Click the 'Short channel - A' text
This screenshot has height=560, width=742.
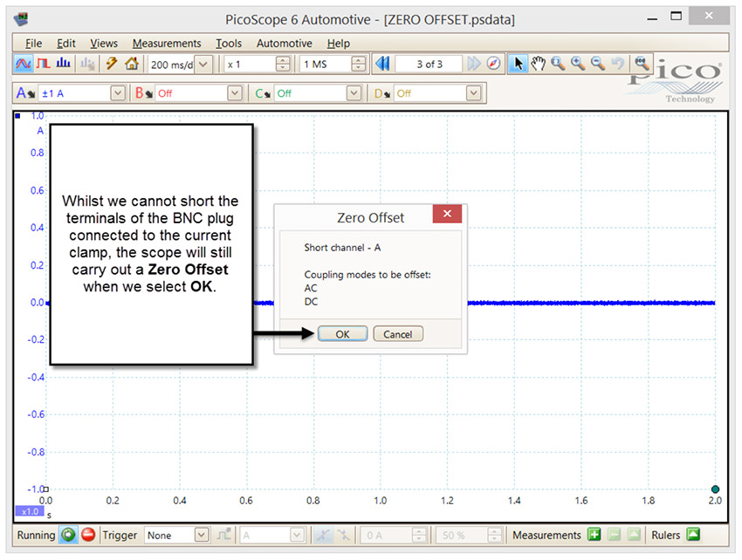(x=342, y=248)
